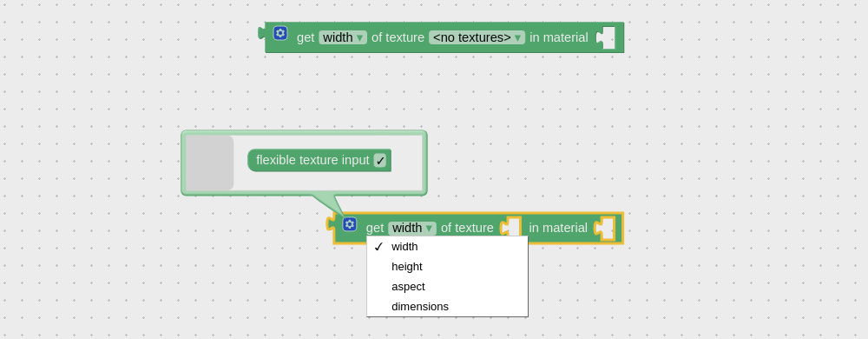Click the texture input slot on the highlighted block
Screen dimensions: 868x339
tap(511, 228)
